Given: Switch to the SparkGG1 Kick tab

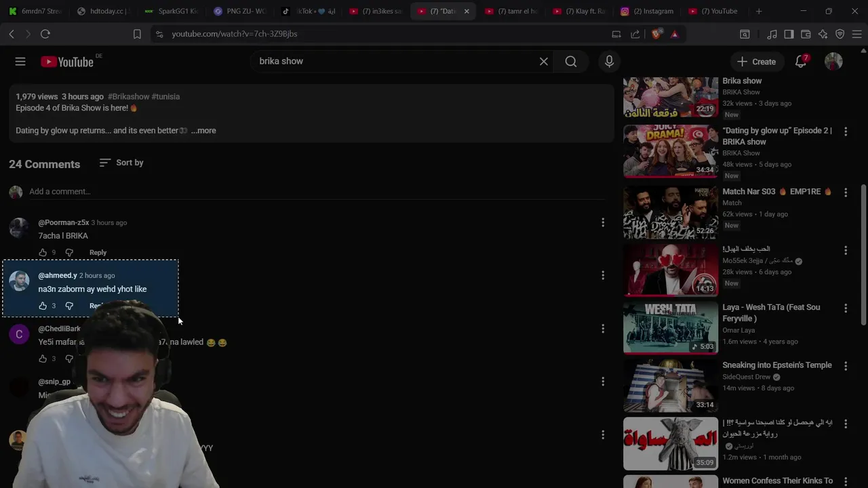Looking at the screenshot, I should pos(172,11).
